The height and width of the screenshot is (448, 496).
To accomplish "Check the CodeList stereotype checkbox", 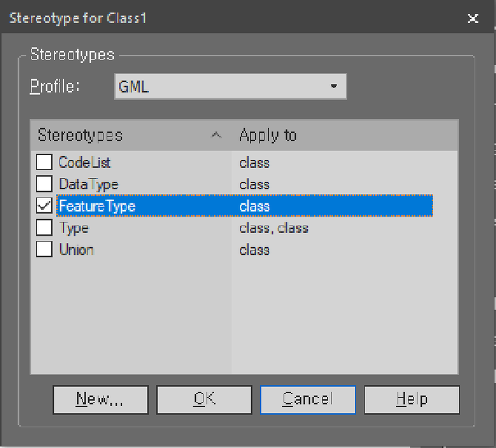I will tap(44, 162).
